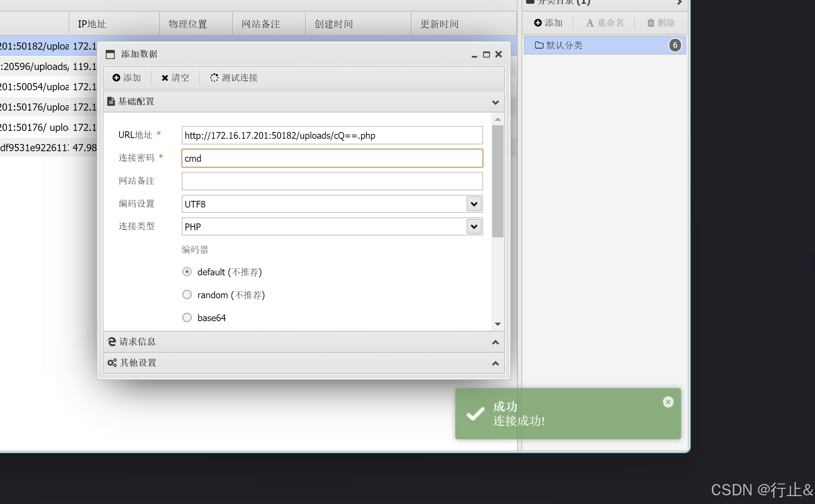Viewport: 815px width, 504px height.
Task: Open the UTF8 encoding dropdown
Action: point(474,204)
